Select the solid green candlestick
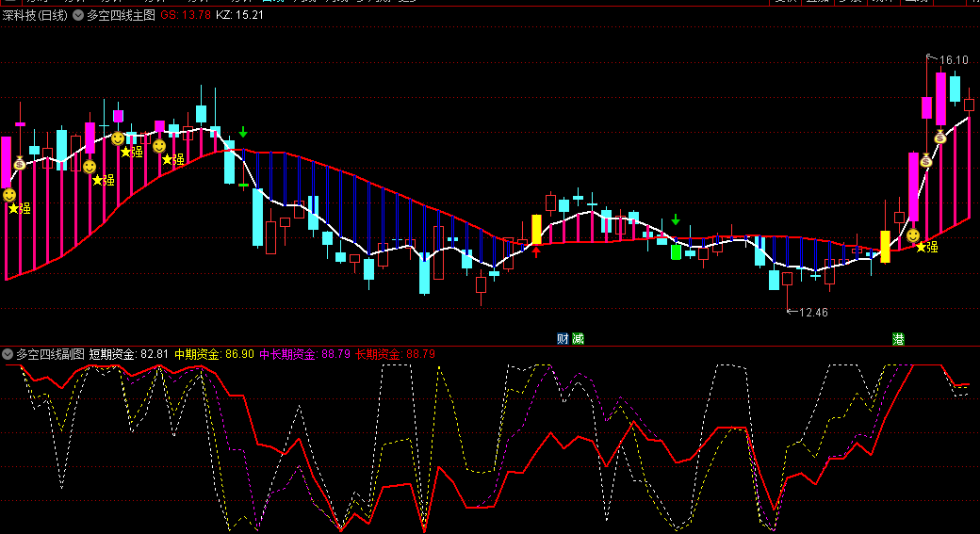 (676, 251)
